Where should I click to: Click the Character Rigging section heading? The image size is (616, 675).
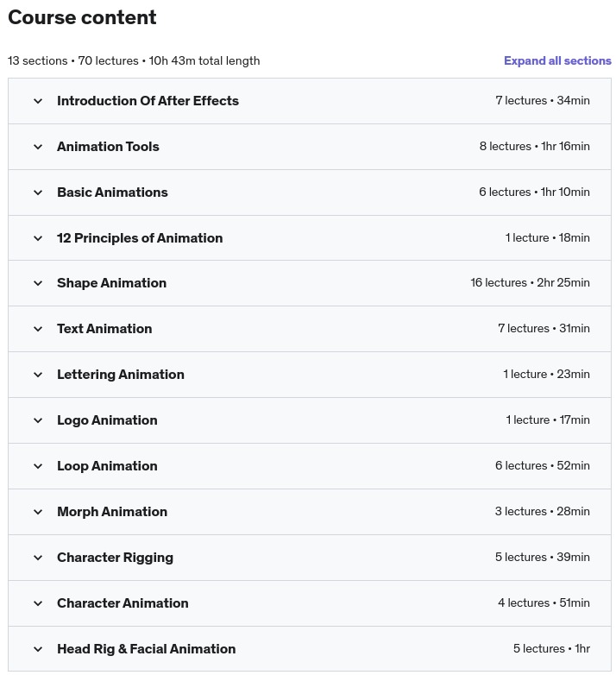115,558
